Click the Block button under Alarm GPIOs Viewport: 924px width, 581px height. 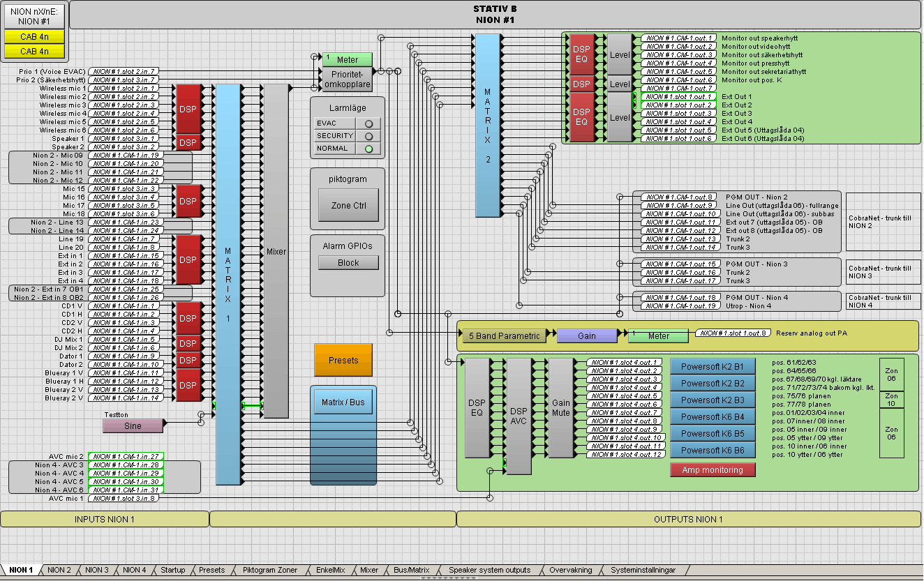coord(348,263)
